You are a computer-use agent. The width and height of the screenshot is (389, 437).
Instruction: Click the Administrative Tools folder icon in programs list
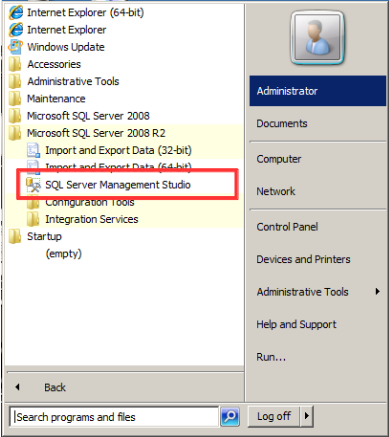15,81
